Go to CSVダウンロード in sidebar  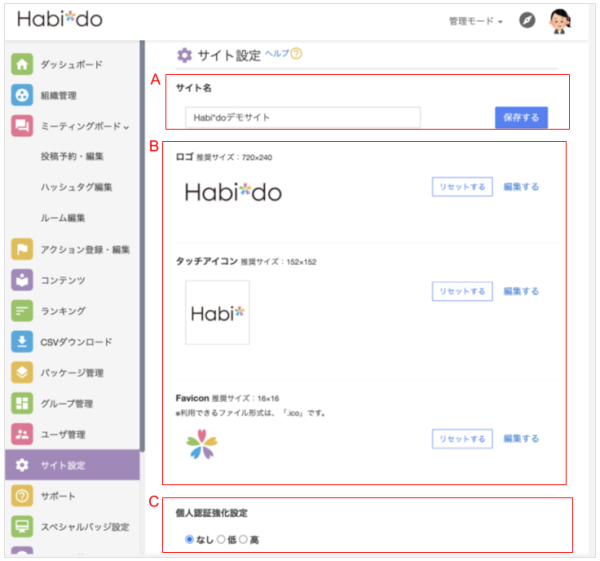(76, 342)
